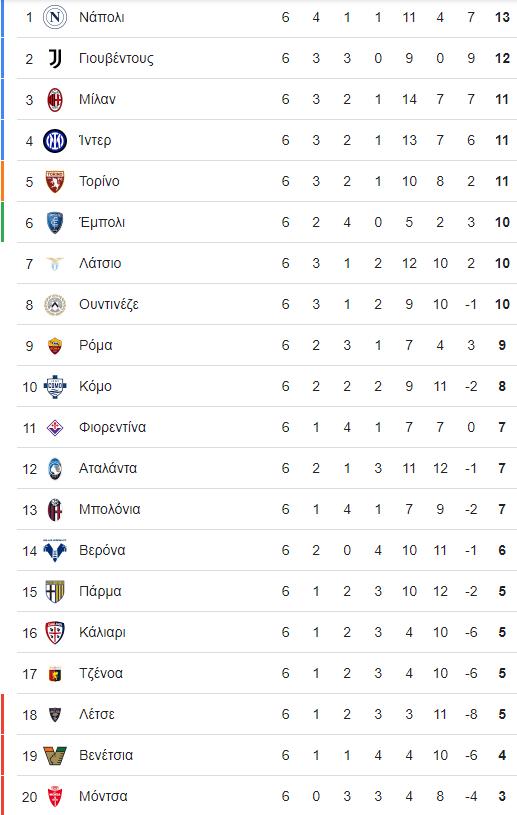Select the Τζένοα team row name
The height and width of the screenshot is (815, 517).
point(101,674)
